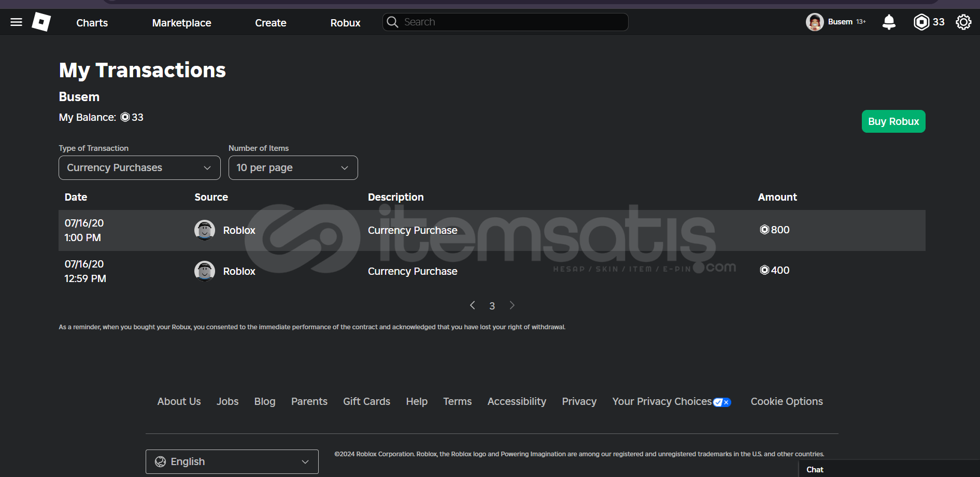The image size is (980, 477).
Task: Open the Marketplace tab
Action: pos(182,23)
